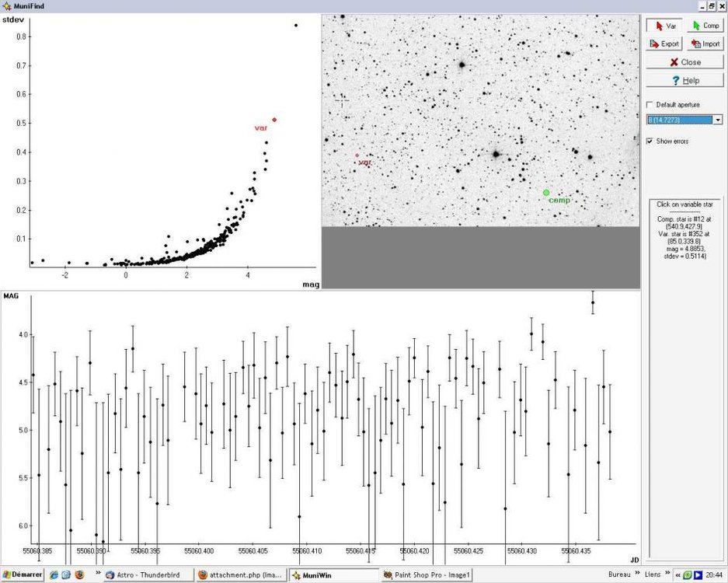Click the 'stdev = 0.5114)' value text
728x583 pixels.
(x=684, y=257)
